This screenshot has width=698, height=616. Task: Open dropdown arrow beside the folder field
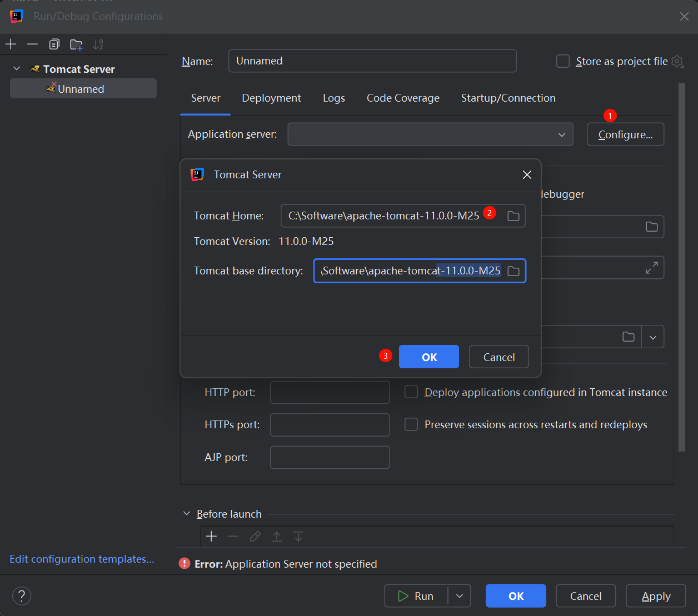tap(653, 337)
